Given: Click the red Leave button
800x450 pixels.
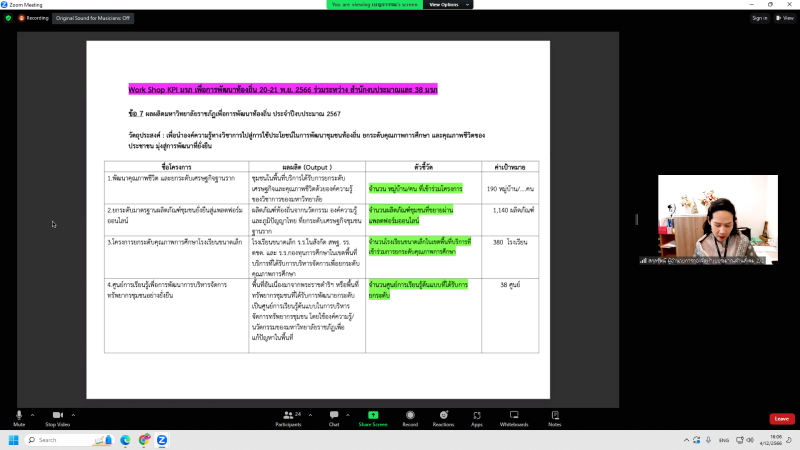Looking at the screenshot, I should click(781, 419).
